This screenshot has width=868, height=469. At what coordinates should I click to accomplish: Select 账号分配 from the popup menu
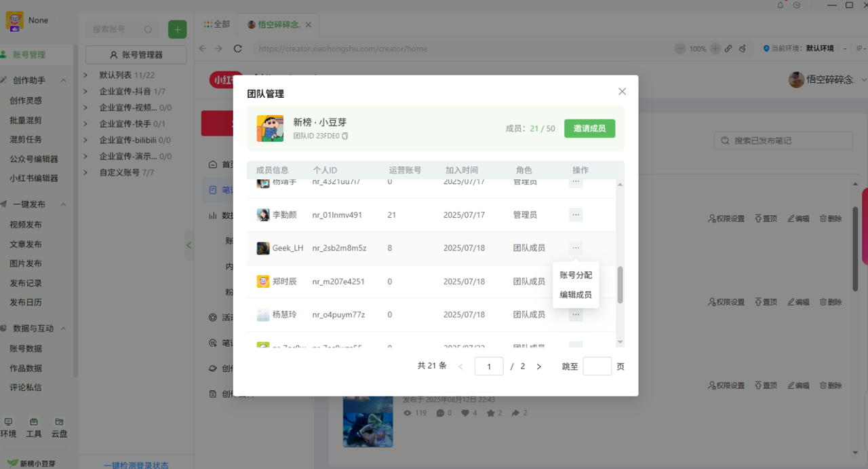coord(576,275)
